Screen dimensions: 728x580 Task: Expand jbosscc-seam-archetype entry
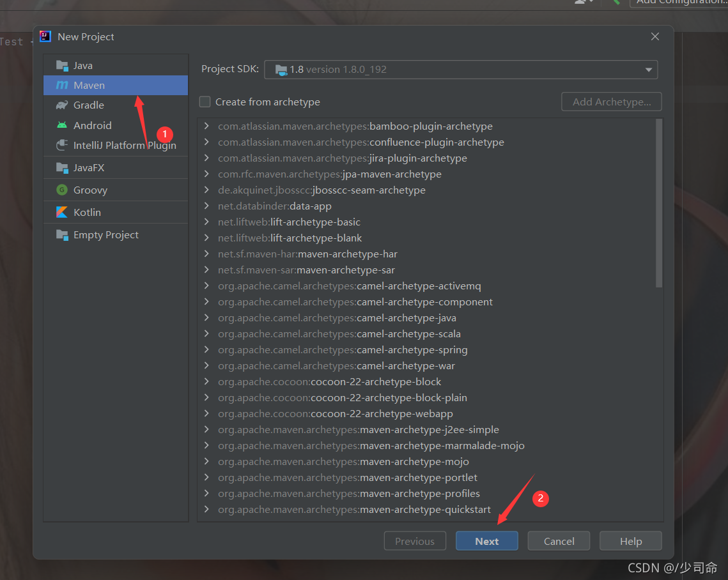tap(206, 190)
